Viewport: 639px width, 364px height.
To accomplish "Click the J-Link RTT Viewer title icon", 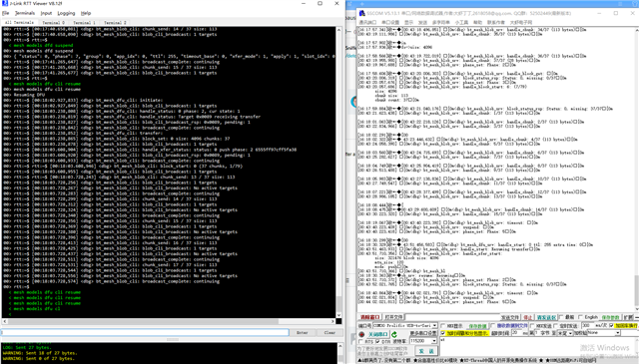I will pos(5,3).
